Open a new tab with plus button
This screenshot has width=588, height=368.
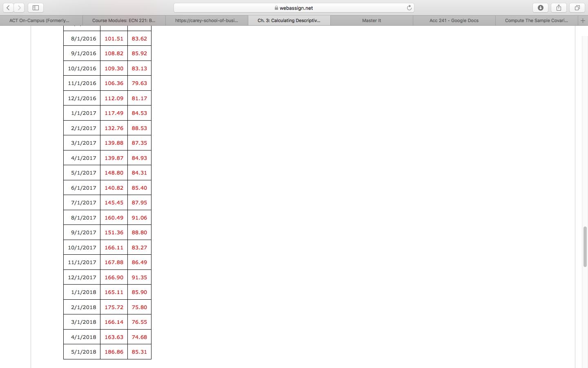583,20
